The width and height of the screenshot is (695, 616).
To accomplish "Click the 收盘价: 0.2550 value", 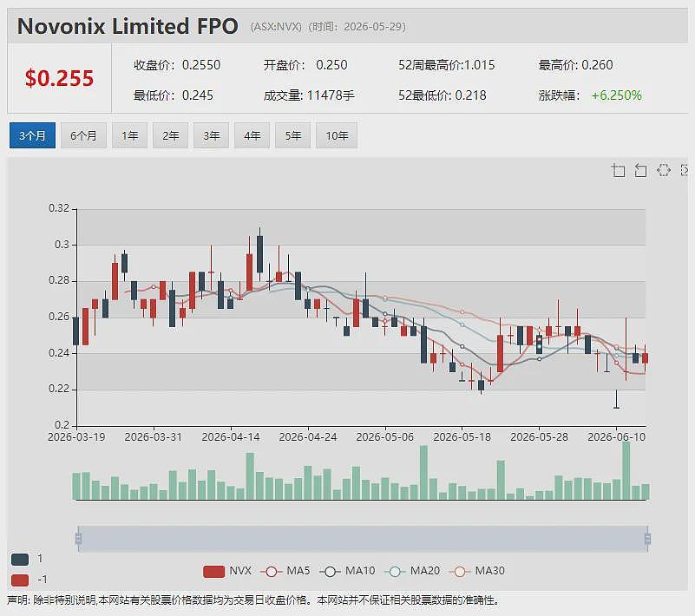I will 177,65.
